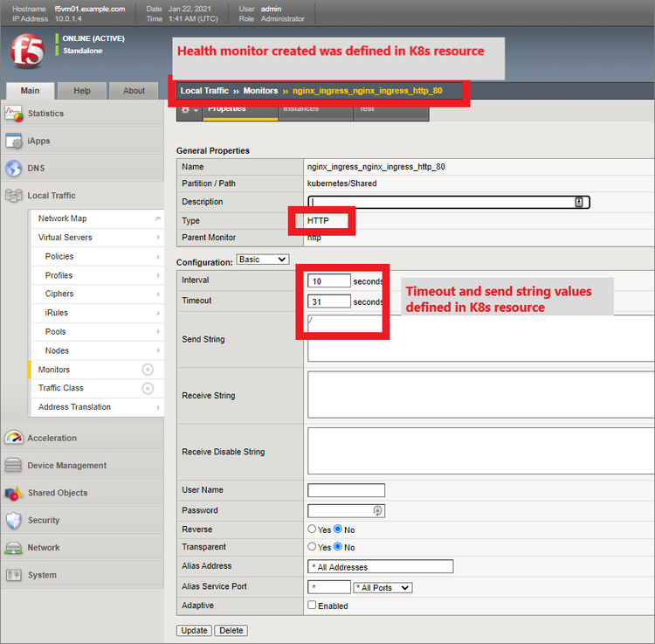Viewport: 655px width, 644px height.
Task: Expand Pools submenu arrow
Action: 158,332
